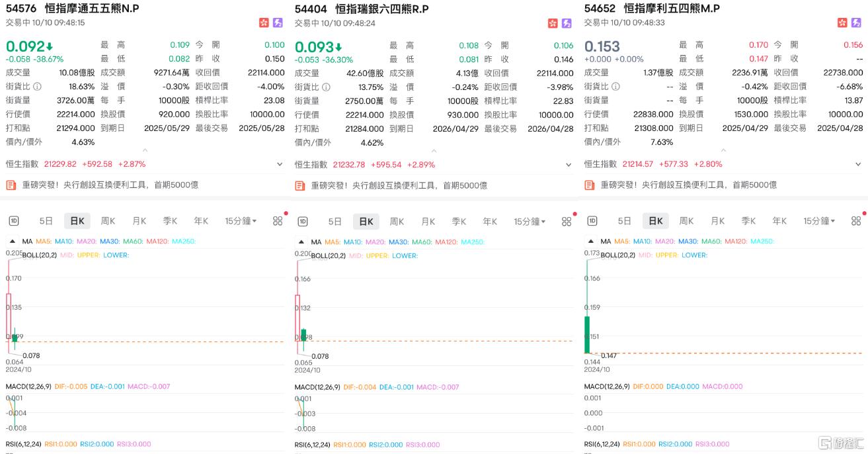Open 15分鐘 interval dropdown in 54576 panel
Screen dimensions: 868x454
tap(241, 221)
